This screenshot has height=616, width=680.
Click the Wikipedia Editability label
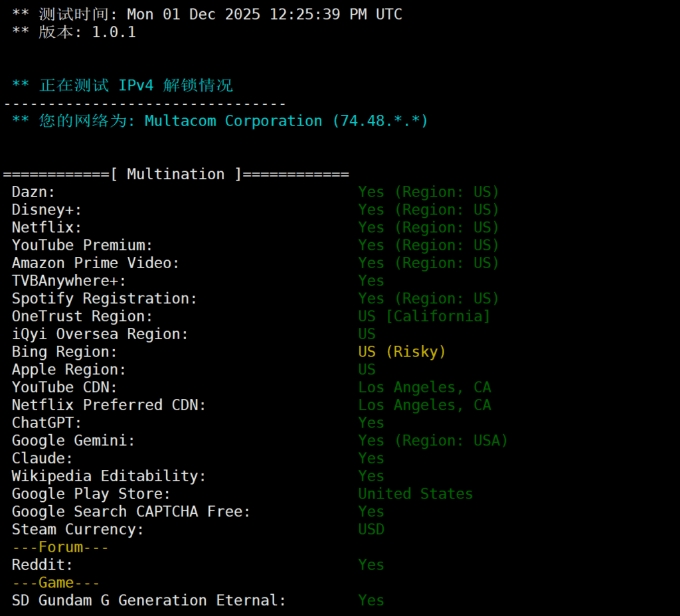pyautogui.click(x=109, y=476)
